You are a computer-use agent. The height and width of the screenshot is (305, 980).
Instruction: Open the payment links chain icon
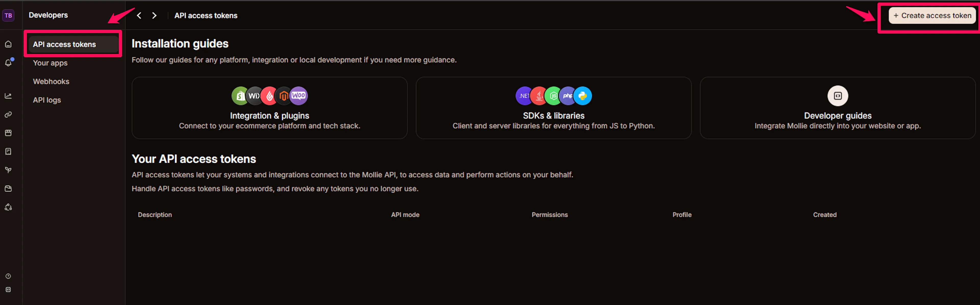(8, 115)
